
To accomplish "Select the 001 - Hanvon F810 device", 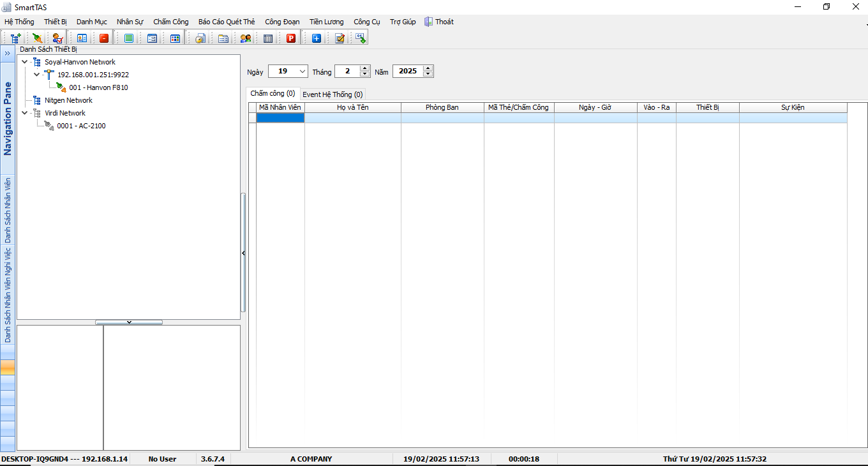I will click(x=98, y=87).
